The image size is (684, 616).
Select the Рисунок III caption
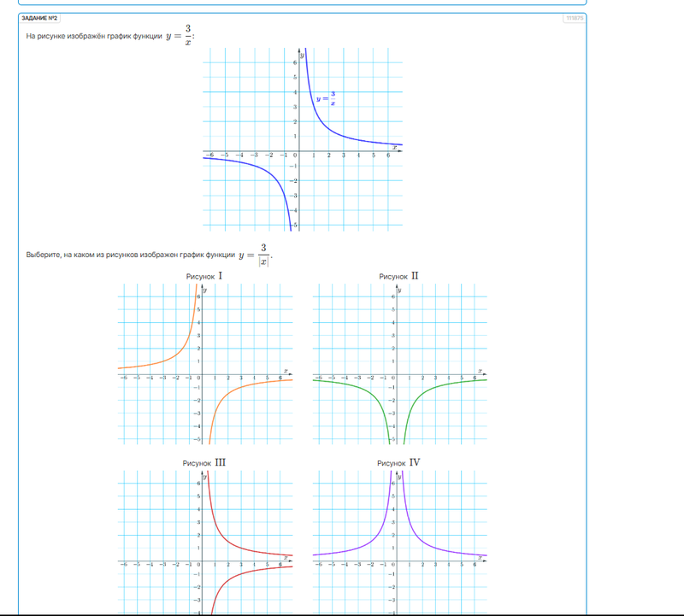coord(204,462)
